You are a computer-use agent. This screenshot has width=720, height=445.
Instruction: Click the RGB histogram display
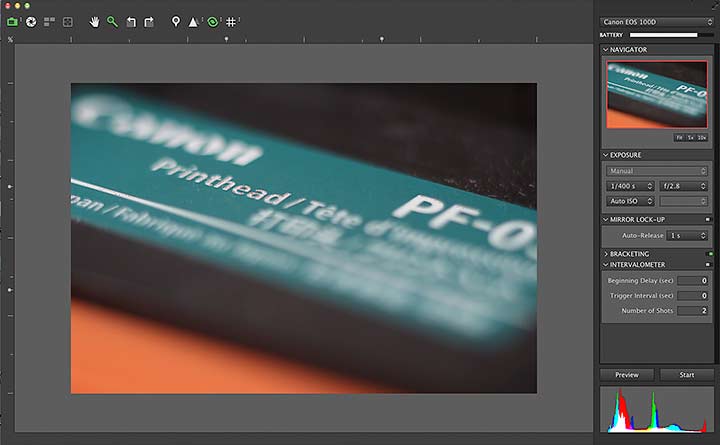pos(657,410)
